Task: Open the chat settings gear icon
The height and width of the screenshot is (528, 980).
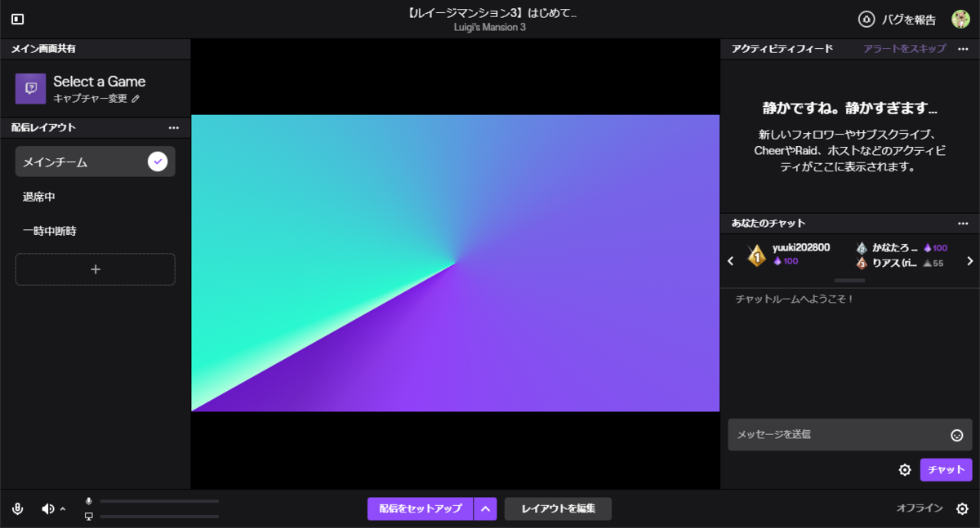Action: point(904,469)
